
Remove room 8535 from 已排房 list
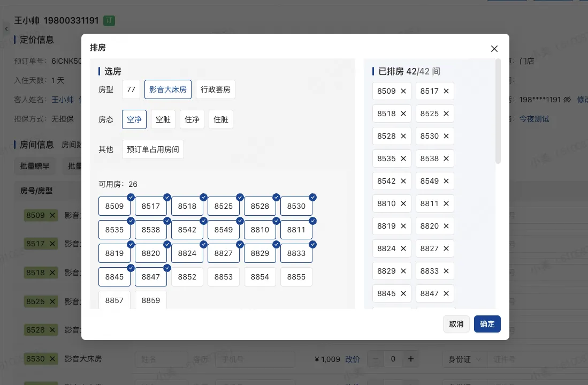tap(403, 158)
